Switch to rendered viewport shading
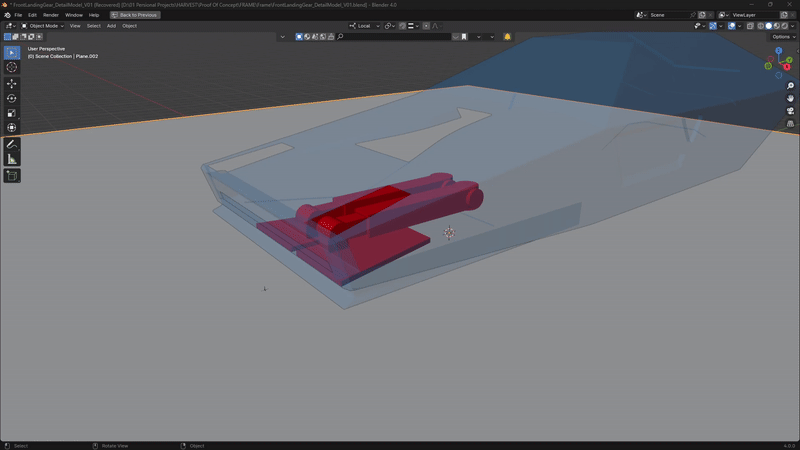This screenshot has height=450, width=800. click(785, 26)
